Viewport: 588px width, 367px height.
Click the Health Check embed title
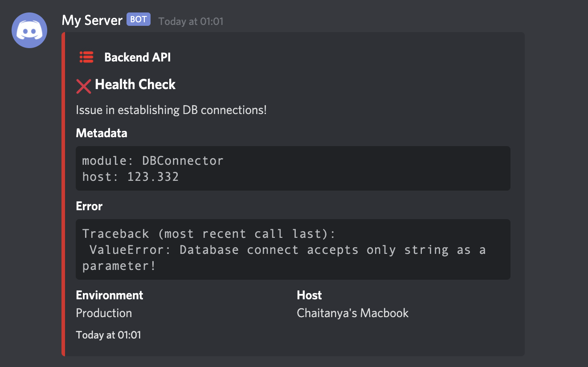135,85
